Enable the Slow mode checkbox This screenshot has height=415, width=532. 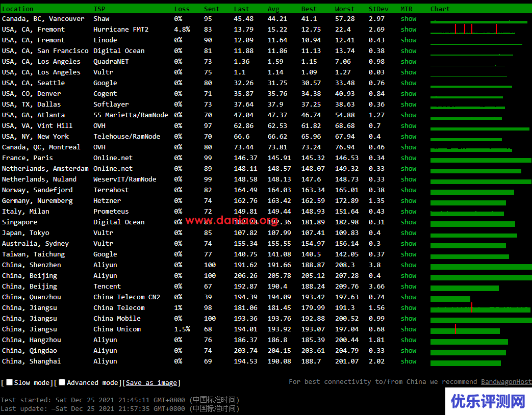click(9, 382)
